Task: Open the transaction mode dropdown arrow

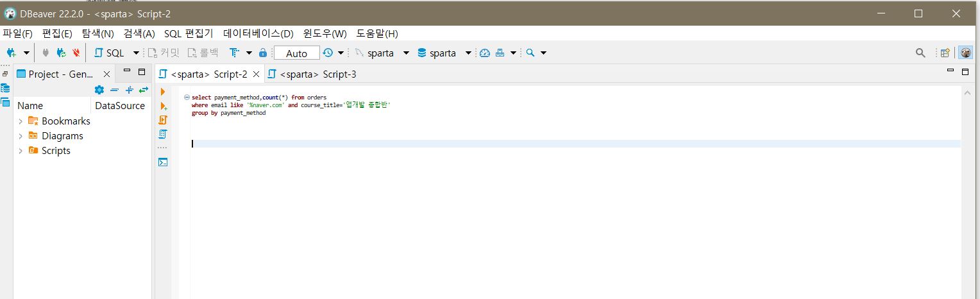Action: [249, 53]
